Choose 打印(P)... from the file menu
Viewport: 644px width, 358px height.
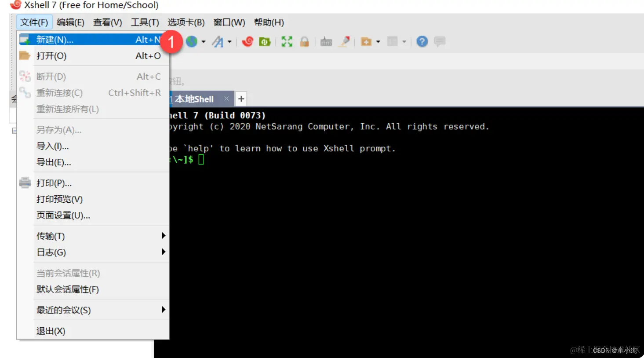pyautogui.click(x=93, y=183)
